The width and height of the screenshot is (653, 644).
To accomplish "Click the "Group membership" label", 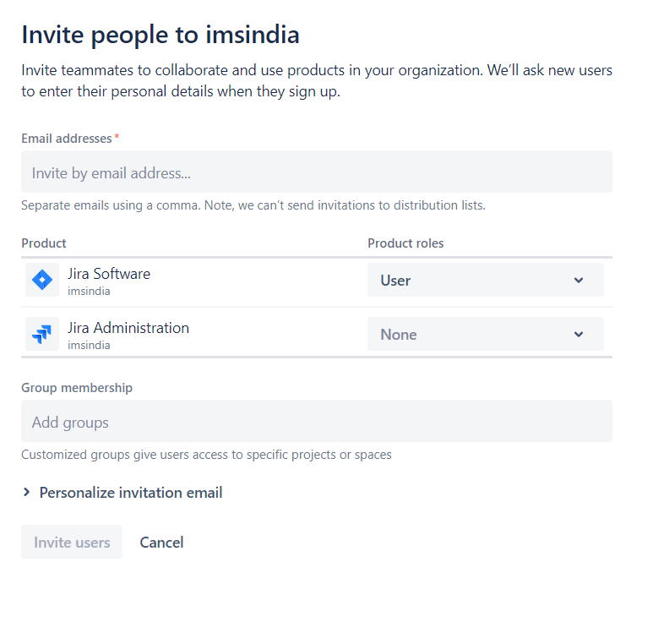I will 77,388.
